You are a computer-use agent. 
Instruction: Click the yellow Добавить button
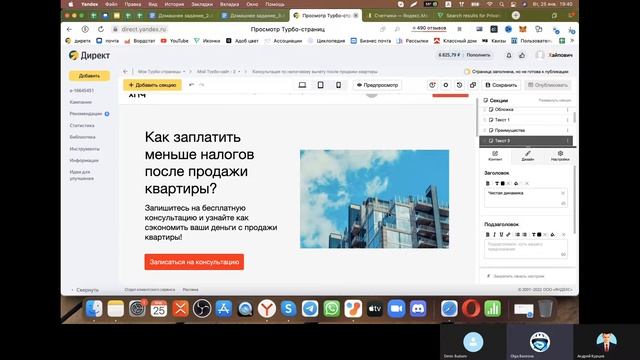pos(89,76)
